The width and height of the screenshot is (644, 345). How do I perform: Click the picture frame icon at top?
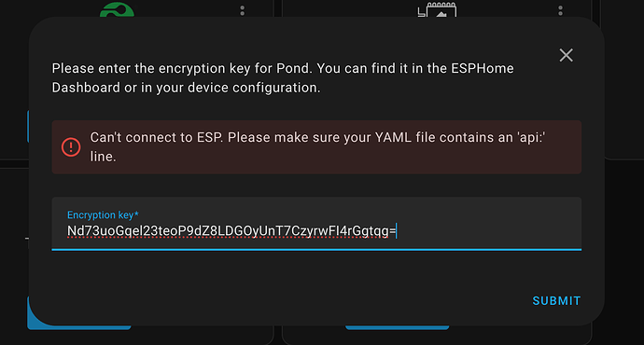coord(437,10)
